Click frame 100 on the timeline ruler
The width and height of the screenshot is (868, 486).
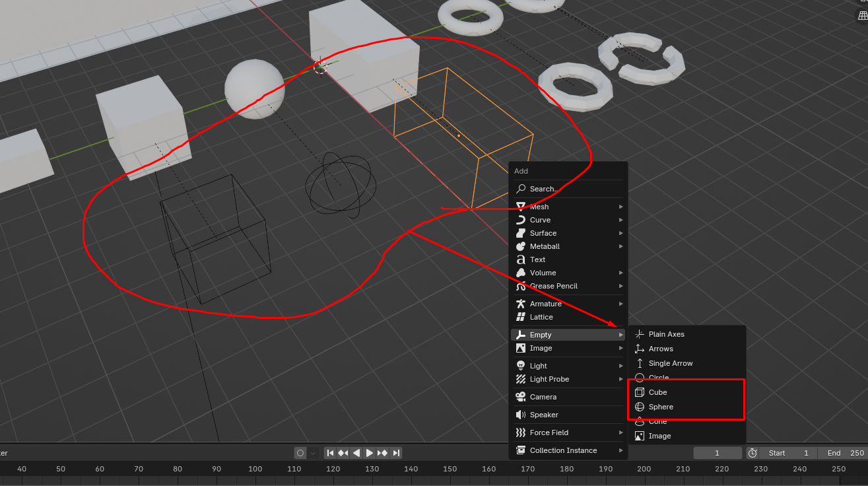tap(255, 469)
